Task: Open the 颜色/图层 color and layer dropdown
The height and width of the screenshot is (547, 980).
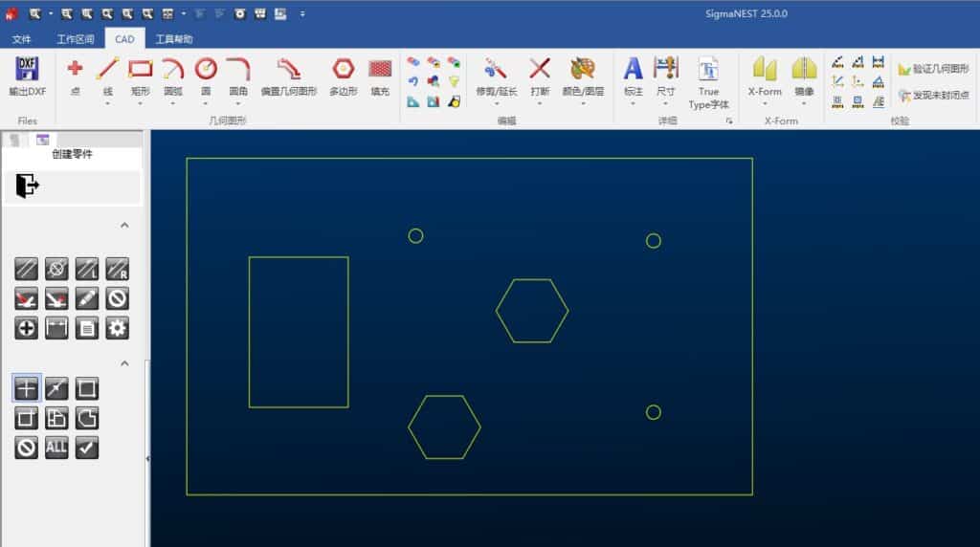Action: pyautogui.click(x=582, y=103)
